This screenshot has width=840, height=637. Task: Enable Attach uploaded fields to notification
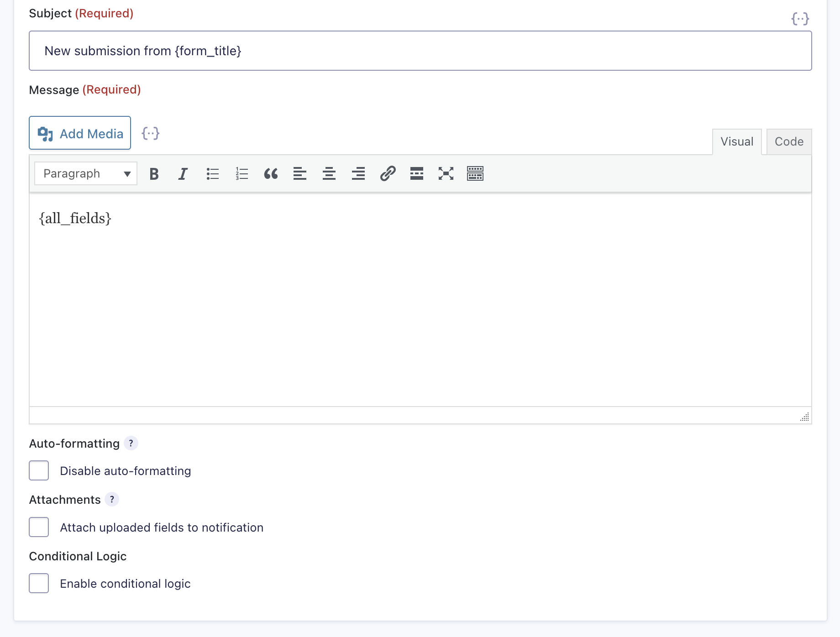(39, 527)
